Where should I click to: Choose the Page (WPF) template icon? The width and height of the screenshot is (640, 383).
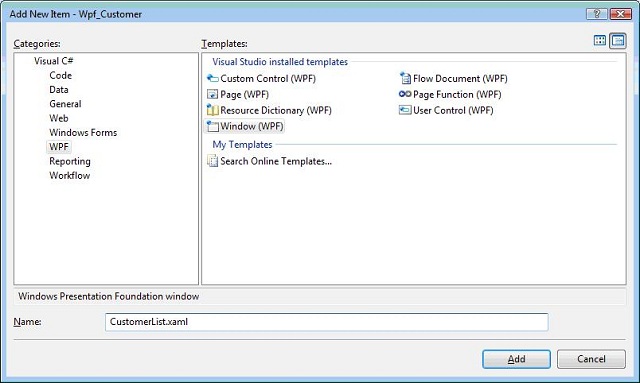coord(213,94)
